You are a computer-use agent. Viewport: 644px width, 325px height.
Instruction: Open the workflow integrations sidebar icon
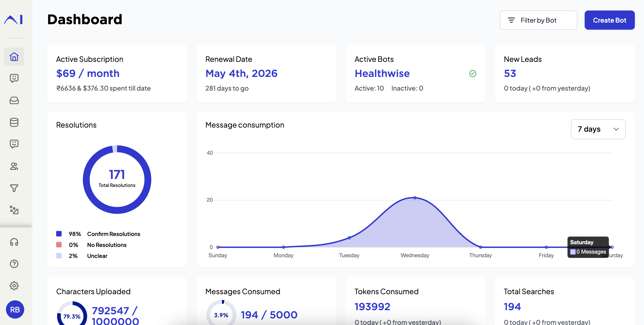pyautogui.click(x=14, y=210)
